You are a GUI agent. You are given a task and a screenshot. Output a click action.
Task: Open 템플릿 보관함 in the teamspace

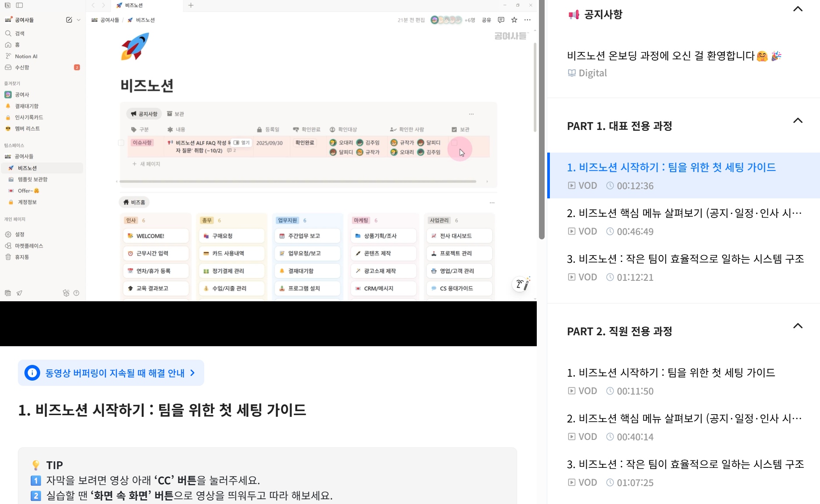[43, 179]
